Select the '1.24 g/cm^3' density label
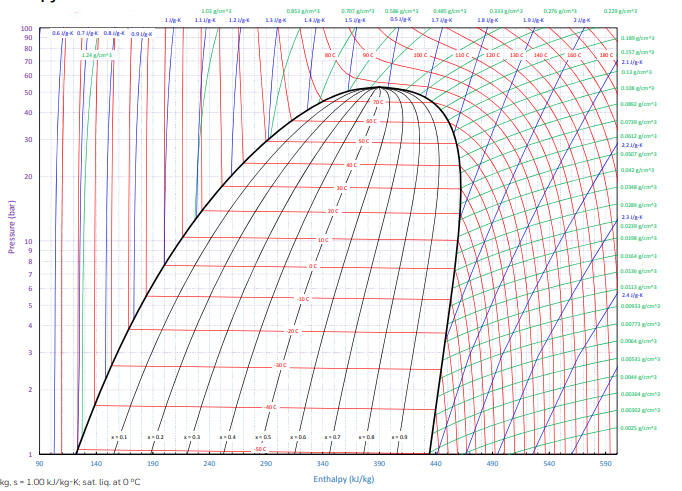This screenshot has height=491, width=682. 97,55
